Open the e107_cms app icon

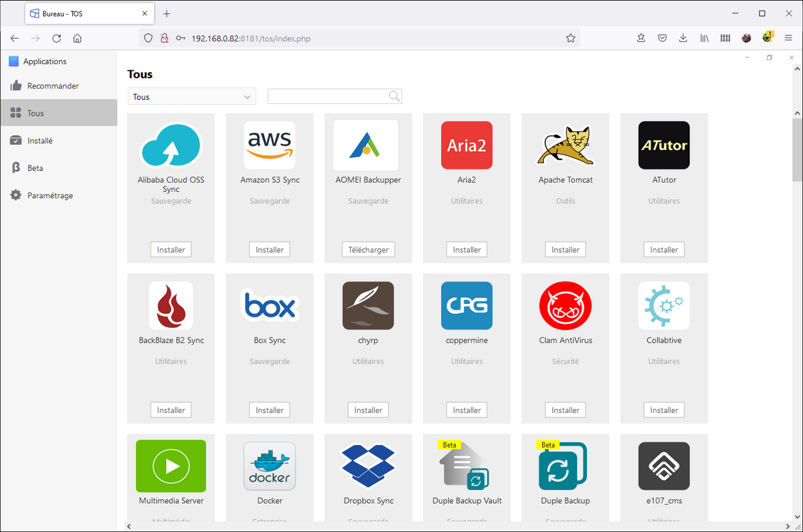coord(664,466)
